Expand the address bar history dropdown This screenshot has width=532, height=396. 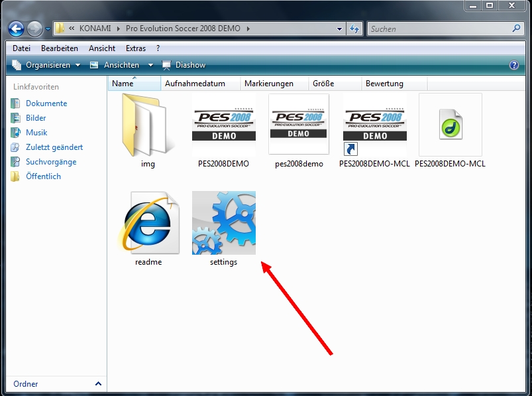(x=339, y=29)
